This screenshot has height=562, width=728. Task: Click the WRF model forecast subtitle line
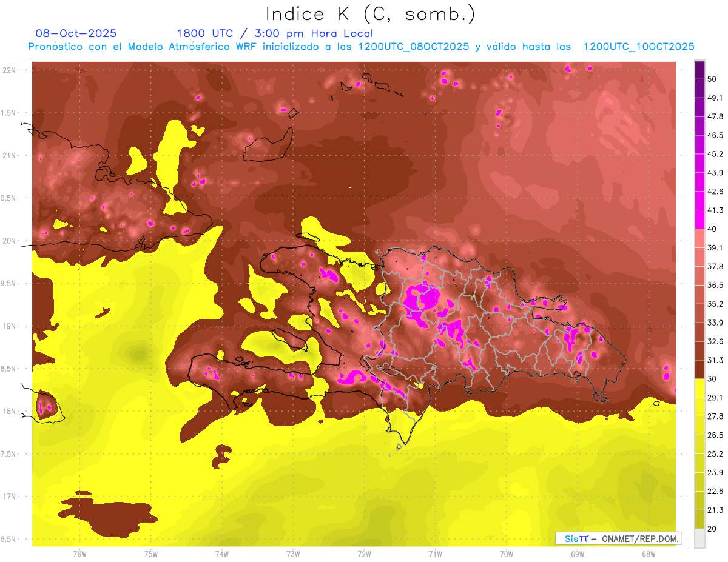pos(361,47)
